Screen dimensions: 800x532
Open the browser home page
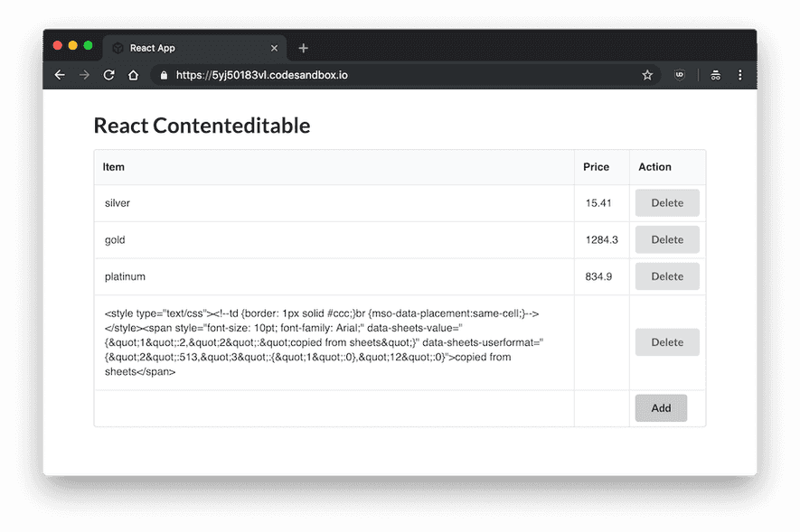133,75
